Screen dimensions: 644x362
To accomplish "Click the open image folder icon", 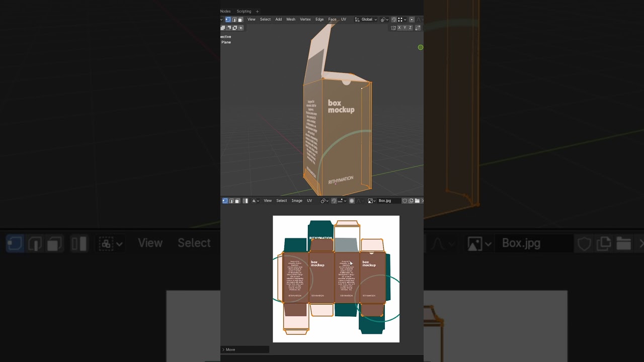I will (417, 201).
